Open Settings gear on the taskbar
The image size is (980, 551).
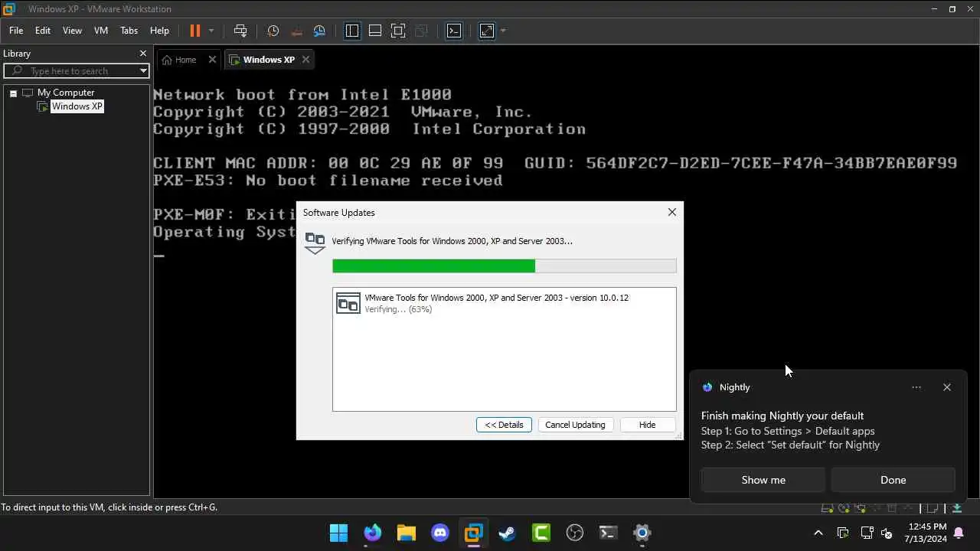point(642,533)
